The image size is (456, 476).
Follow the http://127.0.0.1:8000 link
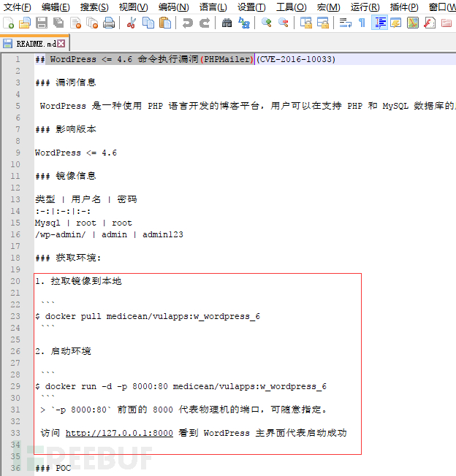click(119, 433)
